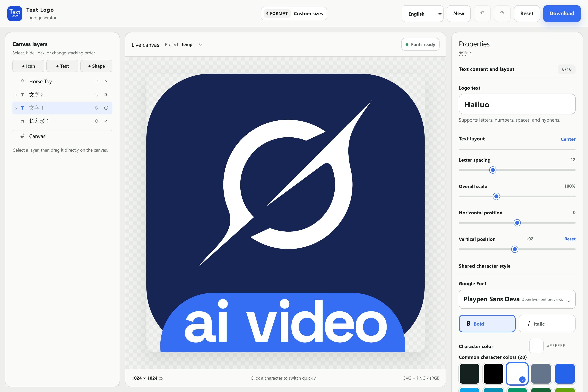This screenshot has height=392, width=588.
Task: Add a new text layer
Action: [x=62, y=66]
